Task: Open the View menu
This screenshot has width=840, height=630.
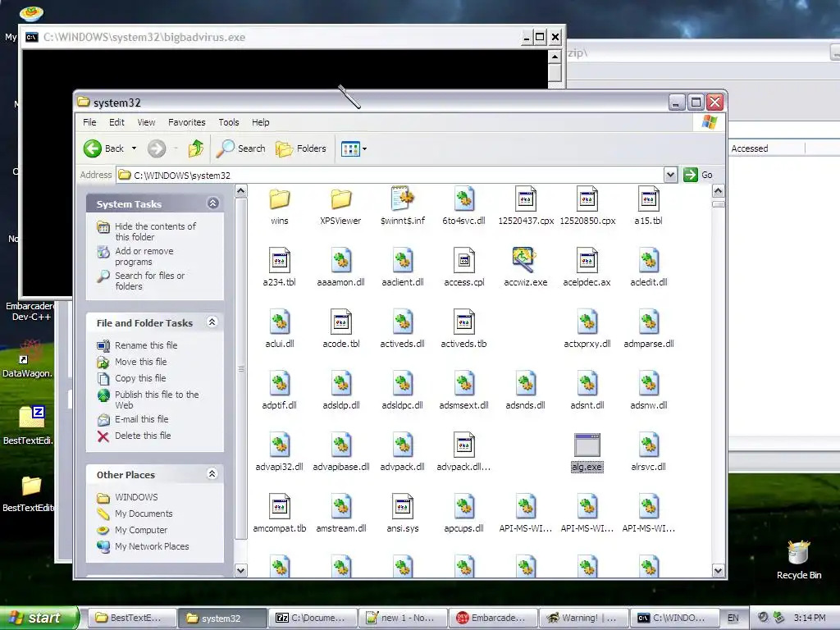Action: (146, 122)
